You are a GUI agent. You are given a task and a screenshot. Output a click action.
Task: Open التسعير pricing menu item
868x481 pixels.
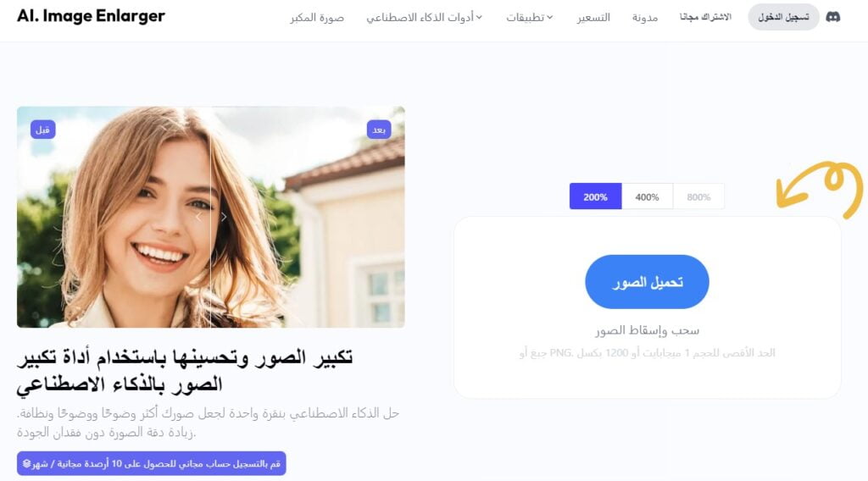pos(593,17)
